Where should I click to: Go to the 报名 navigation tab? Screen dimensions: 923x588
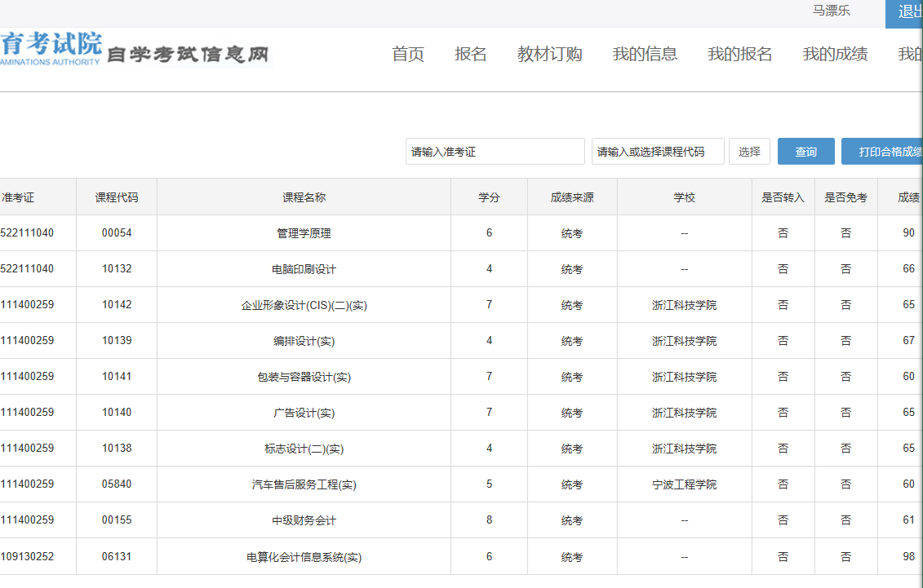470,54
